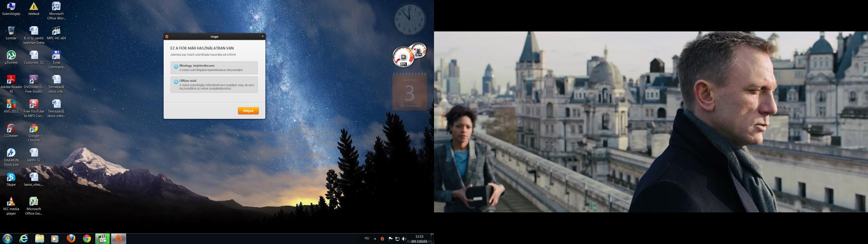Click the movie video playing on the second monitor
The image size is (868, 244).
(651, 122)
